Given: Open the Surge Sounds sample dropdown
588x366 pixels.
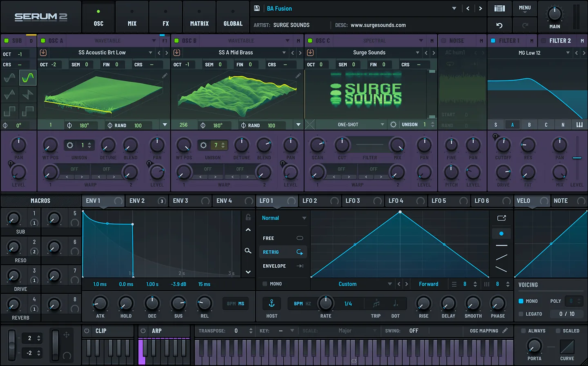Looking at the screenshot, I should [418, 53].
